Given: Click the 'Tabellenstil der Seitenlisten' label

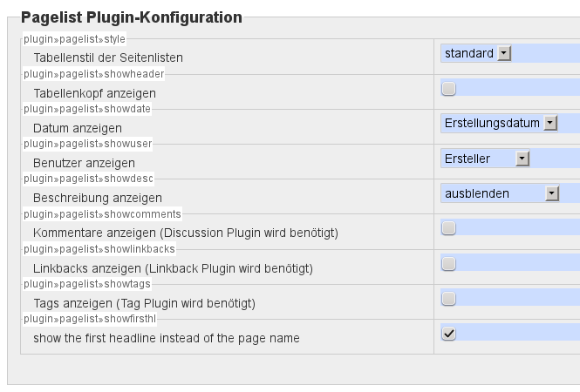Looking at the screenshot, I should click(x=108, y=57).
